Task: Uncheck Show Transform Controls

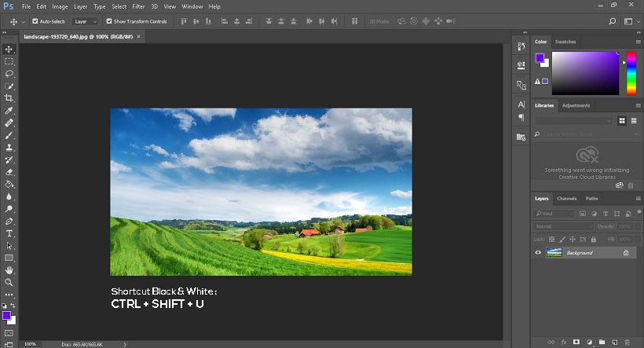Action: 109,21
